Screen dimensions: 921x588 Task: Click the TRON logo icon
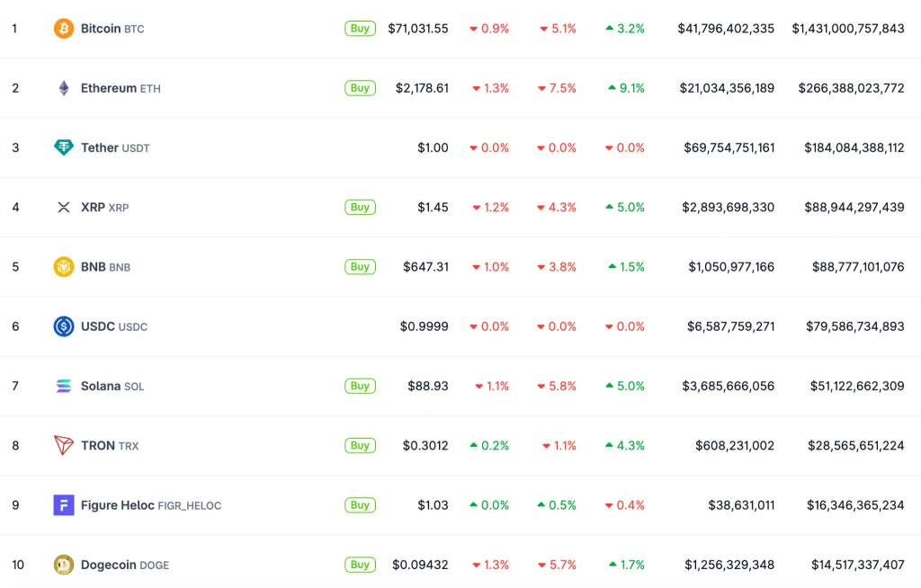point(63,445)
